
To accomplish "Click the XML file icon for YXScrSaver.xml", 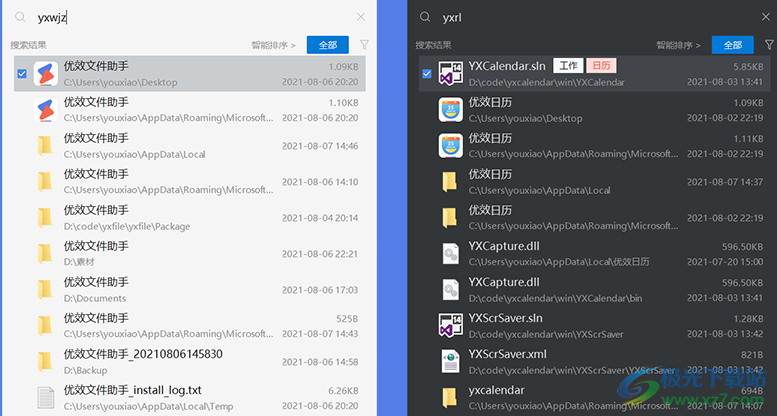I will (450, 361).
